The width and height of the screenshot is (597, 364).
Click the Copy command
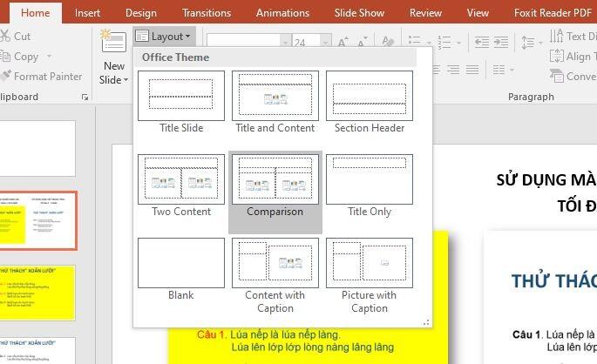click(x=19, y=57)
